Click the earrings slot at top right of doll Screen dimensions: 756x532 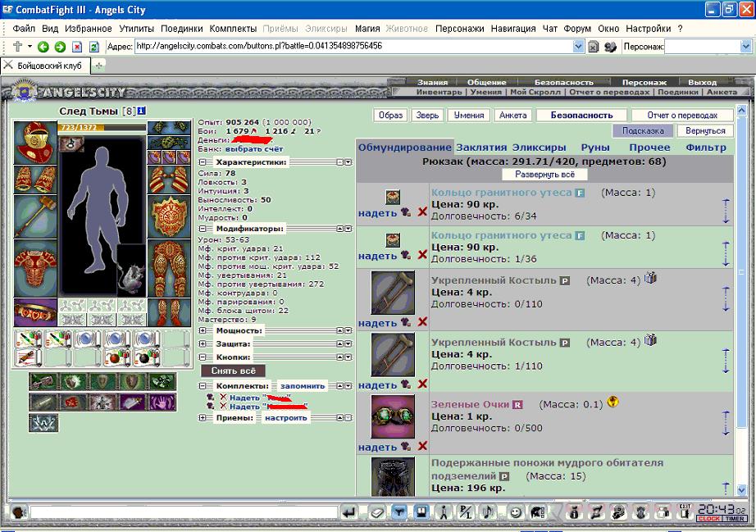[169, 128]
